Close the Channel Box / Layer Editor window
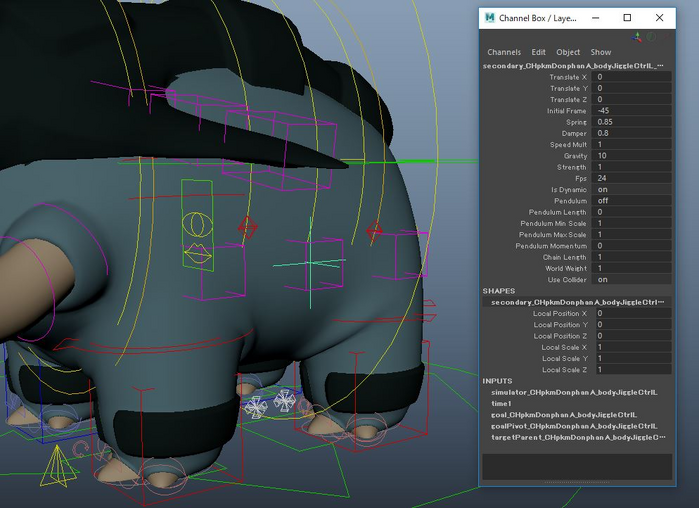 click(659, 18)
